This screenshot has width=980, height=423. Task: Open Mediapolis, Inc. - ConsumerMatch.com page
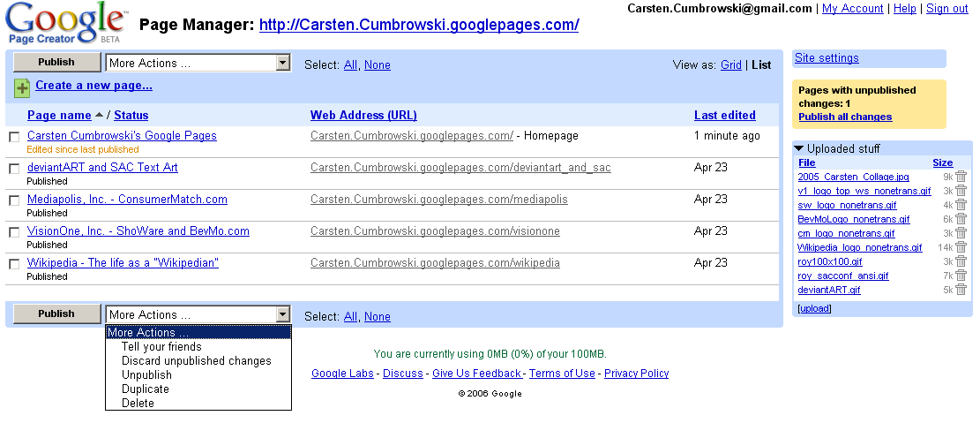click(128, 200)
